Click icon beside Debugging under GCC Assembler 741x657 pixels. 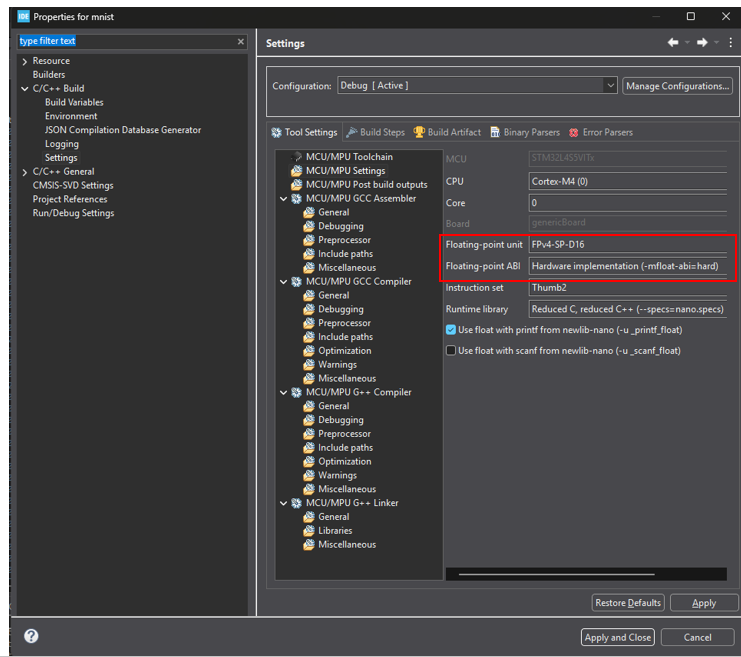[309, 226]
